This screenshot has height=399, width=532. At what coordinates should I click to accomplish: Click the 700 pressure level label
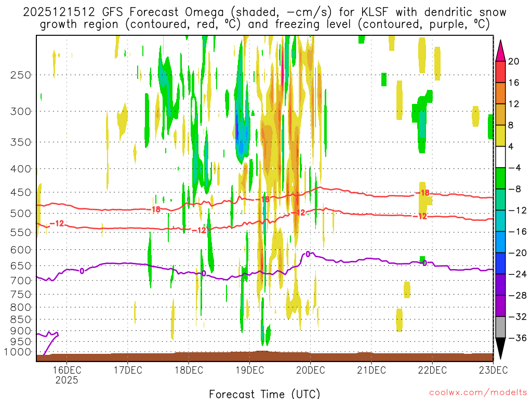click(x=21, y=281)
